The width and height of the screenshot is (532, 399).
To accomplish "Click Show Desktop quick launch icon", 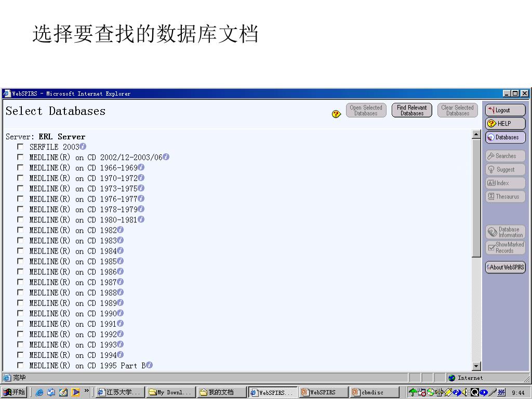I will 63,392.
